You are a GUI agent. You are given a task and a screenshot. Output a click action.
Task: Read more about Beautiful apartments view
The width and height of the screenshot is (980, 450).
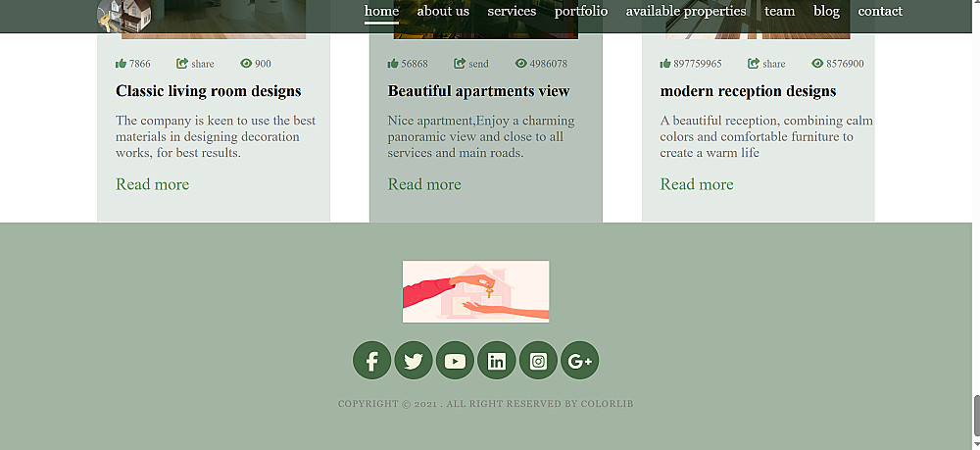424,184
